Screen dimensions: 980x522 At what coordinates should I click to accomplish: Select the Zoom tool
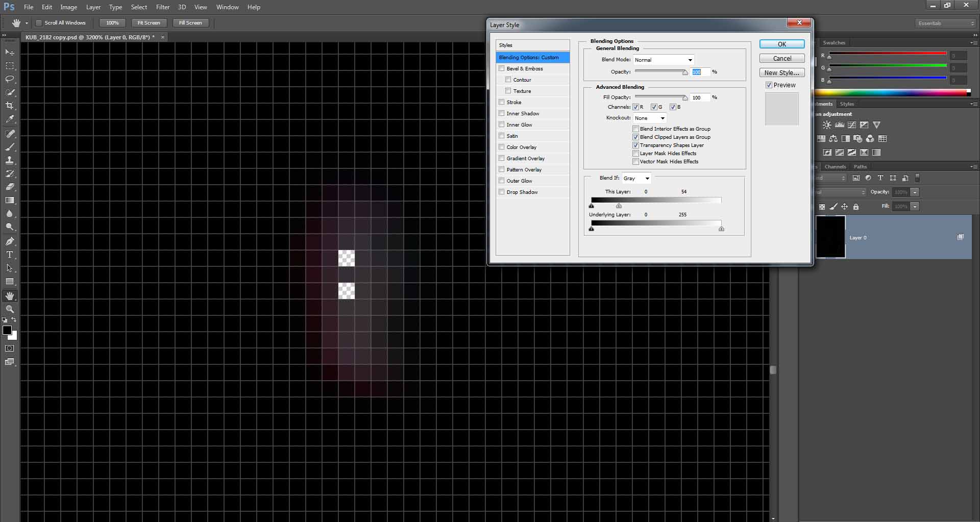click(x=10, y=309)
